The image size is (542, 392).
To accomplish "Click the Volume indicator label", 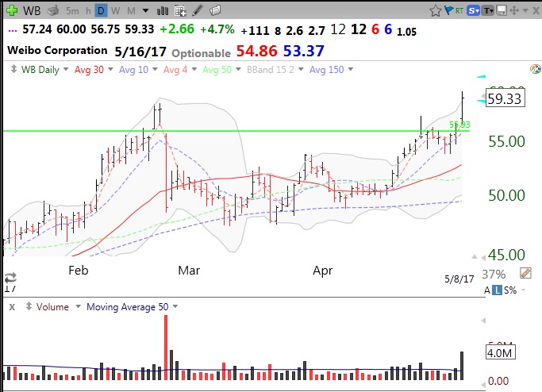I will coord(52,306).
